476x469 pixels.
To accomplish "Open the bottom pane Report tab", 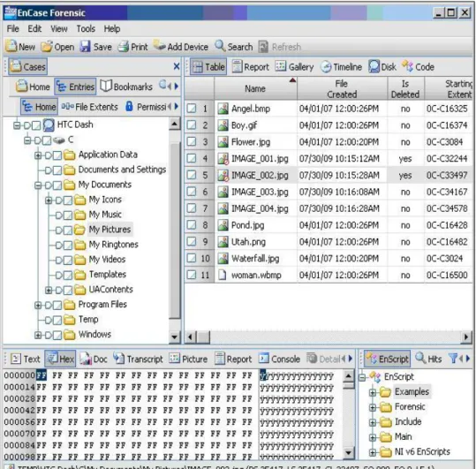I will pos(233,359).
